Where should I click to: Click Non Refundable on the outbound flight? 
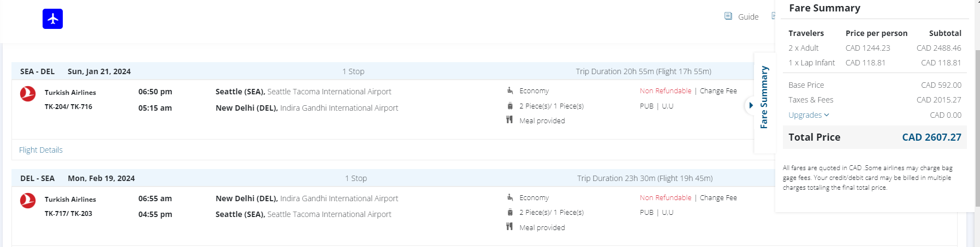[665, 91]
